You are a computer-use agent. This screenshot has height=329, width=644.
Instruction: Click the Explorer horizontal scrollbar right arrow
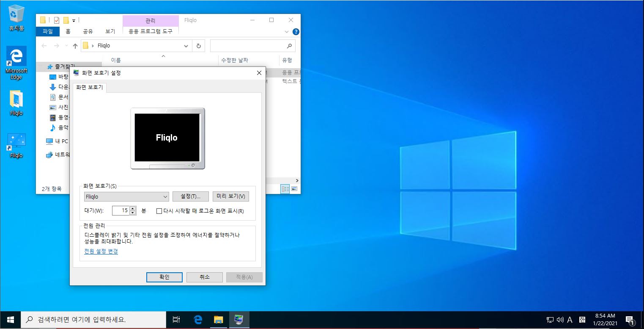click(297, 180)
